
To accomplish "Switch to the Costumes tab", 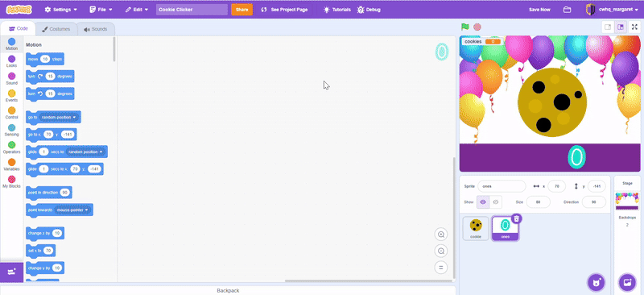I will (x=56, y=29).
